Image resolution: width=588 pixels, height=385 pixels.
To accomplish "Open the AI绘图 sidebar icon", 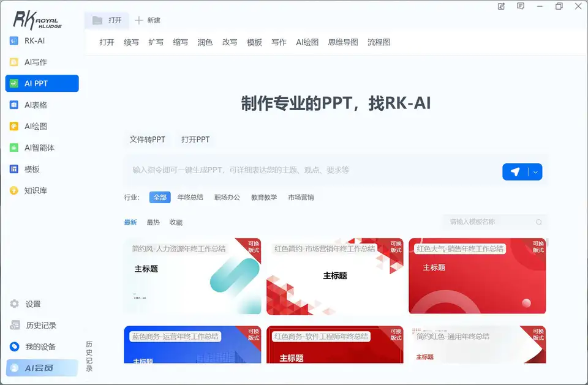I will pos(14,126).
